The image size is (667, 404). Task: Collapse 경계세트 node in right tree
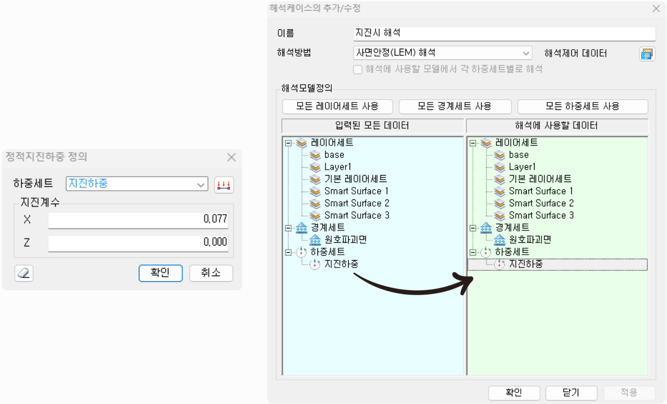click(473, 228)
